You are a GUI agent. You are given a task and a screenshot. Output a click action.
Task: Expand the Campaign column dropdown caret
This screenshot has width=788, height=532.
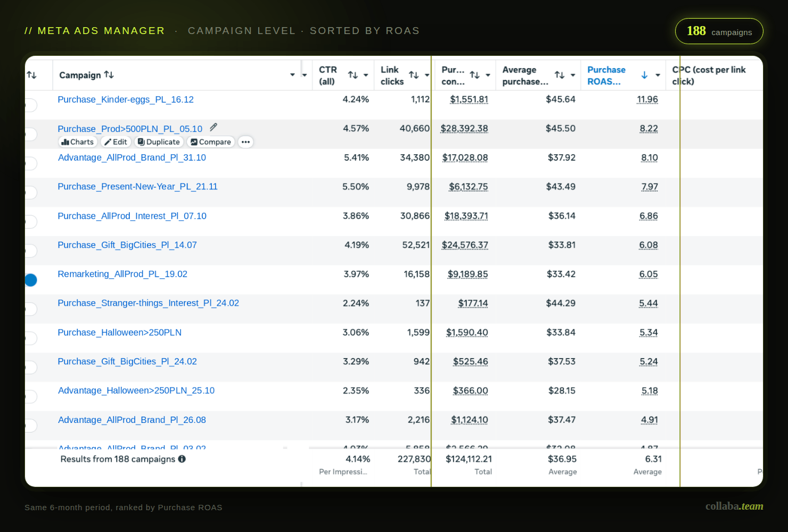point(292,75)
